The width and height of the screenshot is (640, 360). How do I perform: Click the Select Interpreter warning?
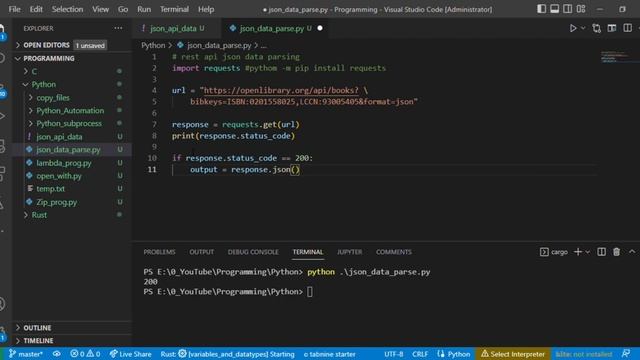(x=513, y=354)
